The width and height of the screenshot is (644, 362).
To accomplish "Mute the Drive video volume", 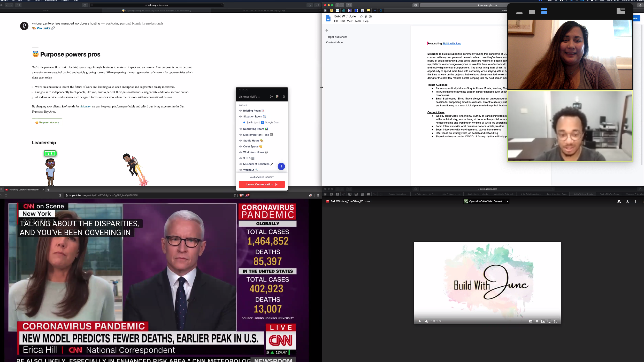I will pyautogui.click(x=427, y=321).
